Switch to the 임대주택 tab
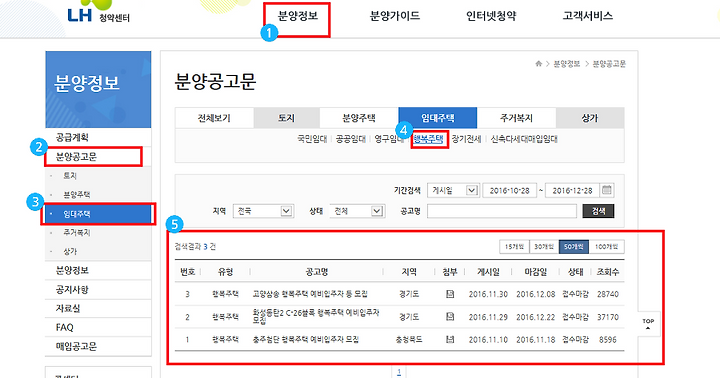The height and width of the screenshot is (378, 720). point(438,118)
